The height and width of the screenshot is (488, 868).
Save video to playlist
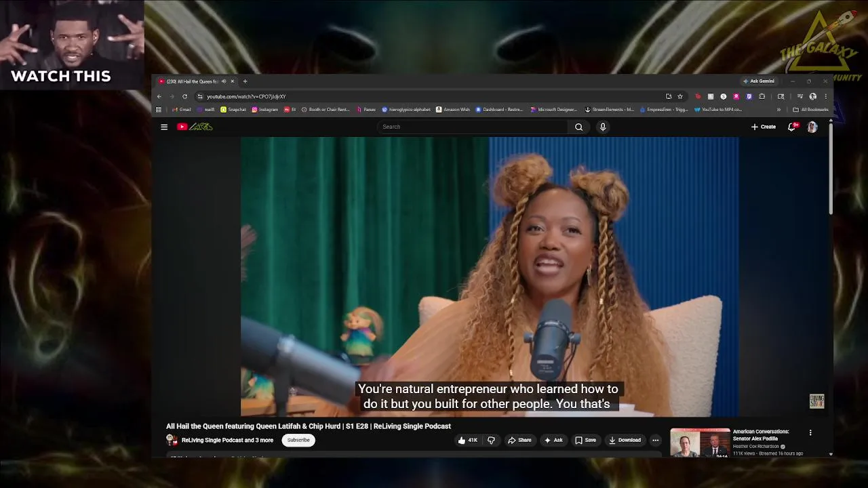585,440
